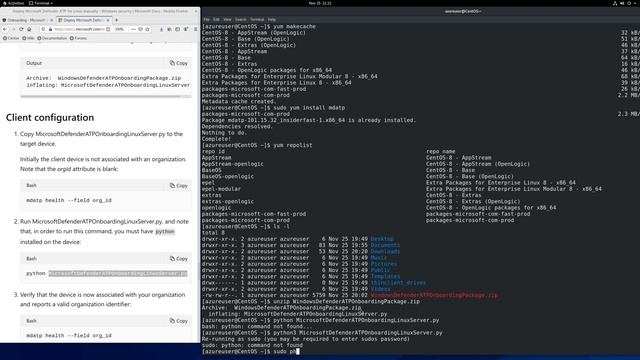The height and width of the screenshot is (360, 640).
Task: Bookmark this page with star icon
Action: 147,29
